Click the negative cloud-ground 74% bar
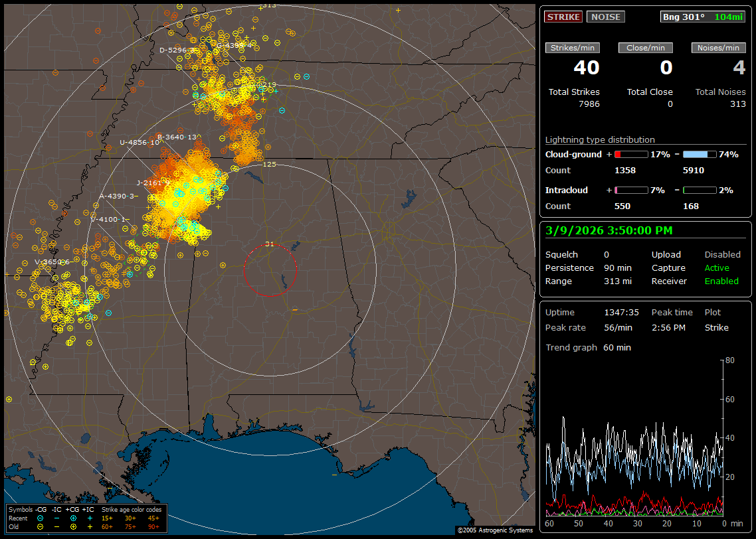This screenshot has width=756, height=539. click(x=700, y=154)
